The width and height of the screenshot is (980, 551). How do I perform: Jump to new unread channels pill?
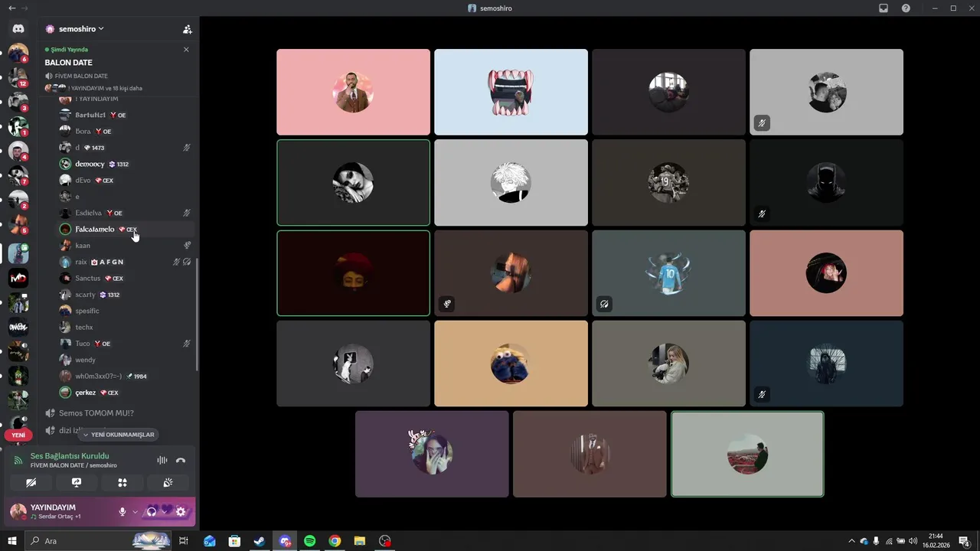pos(119,435)
